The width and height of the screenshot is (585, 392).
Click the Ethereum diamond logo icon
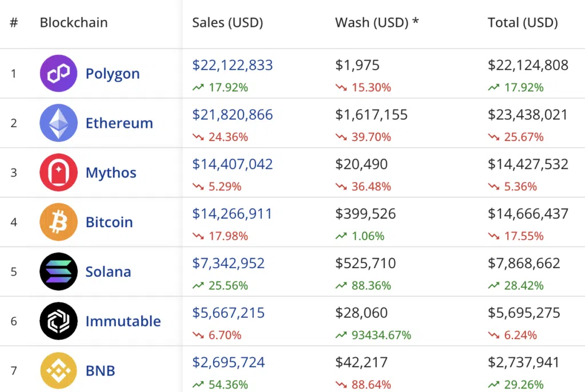point(58,123)
